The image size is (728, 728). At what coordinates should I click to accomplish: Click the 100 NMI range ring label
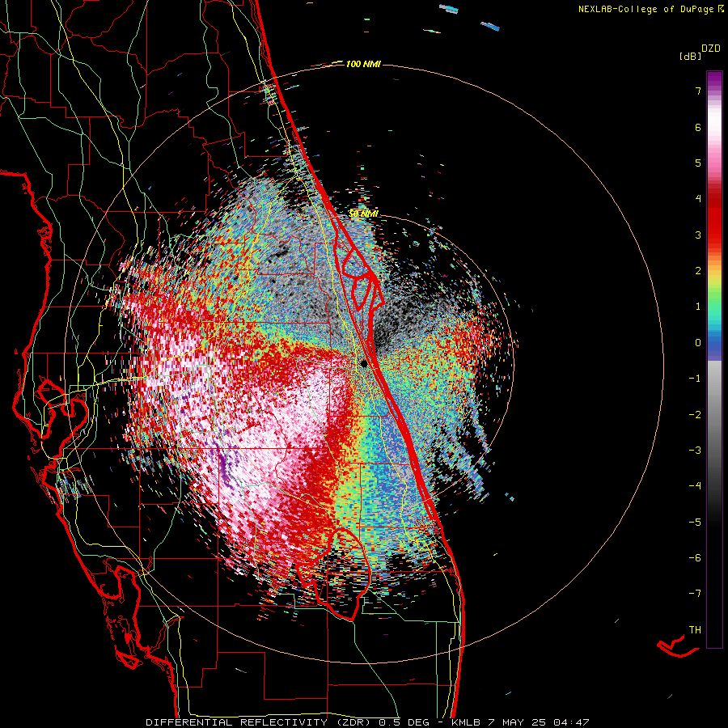click(363, 64)
